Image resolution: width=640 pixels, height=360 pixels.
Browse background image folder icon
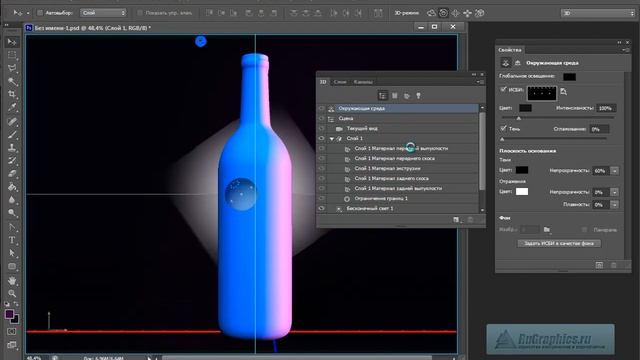[x=547, y=230]
